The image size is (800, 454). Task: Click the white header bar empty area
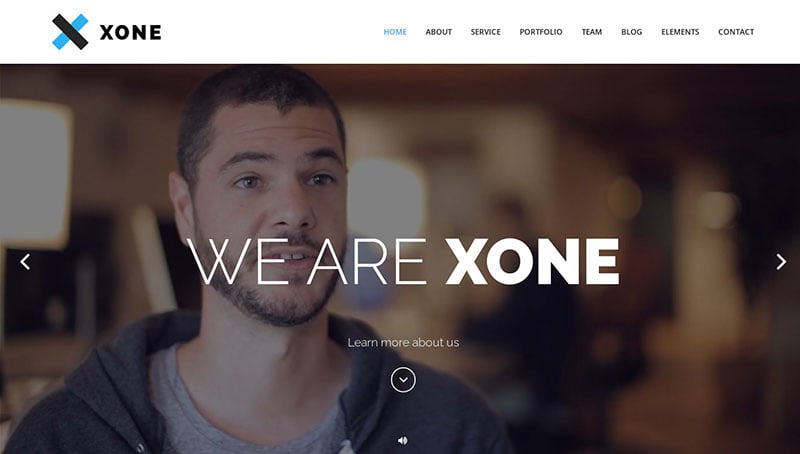(x=270, y=32)
